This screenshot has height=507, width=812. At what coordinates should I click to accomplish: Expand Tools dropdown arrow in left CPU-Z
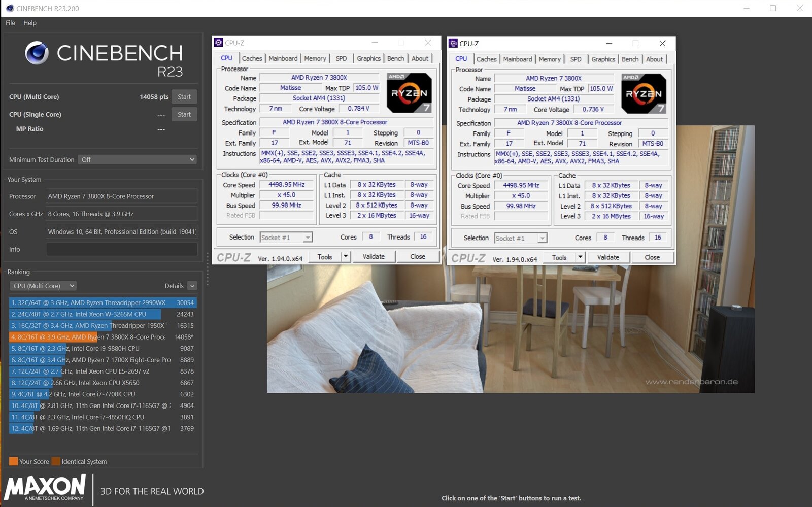[x=346, y=257]
